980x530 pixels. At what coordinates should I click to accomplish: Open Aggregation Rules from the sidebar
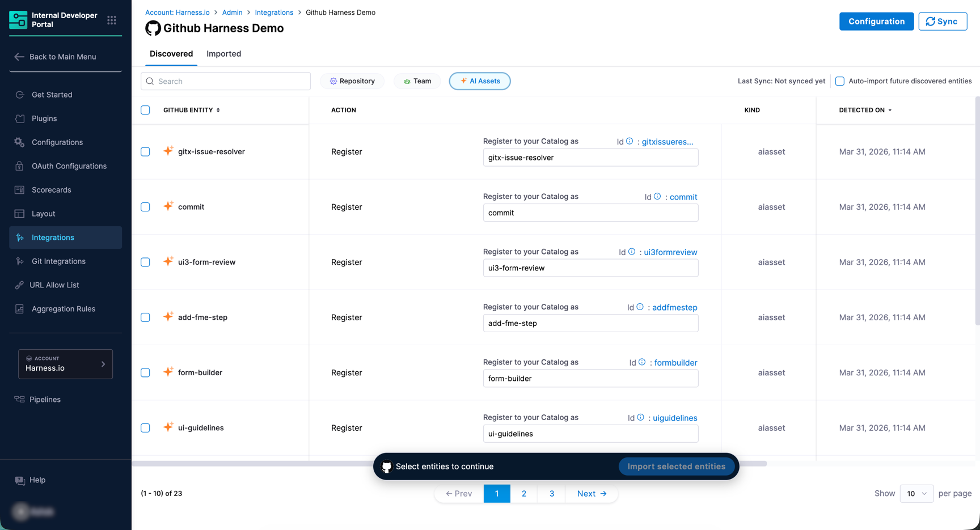tap(62, 309)
